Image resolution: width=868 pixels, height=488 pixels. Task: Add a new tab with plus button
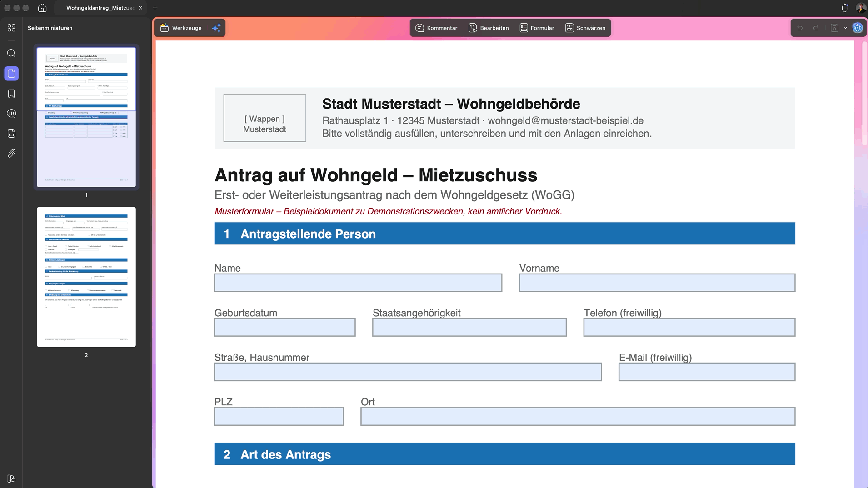tap(155, 8)
